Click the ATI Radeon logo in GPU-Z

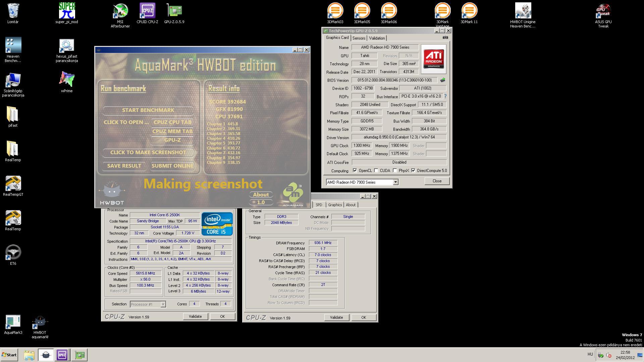(x=433, y=59)
